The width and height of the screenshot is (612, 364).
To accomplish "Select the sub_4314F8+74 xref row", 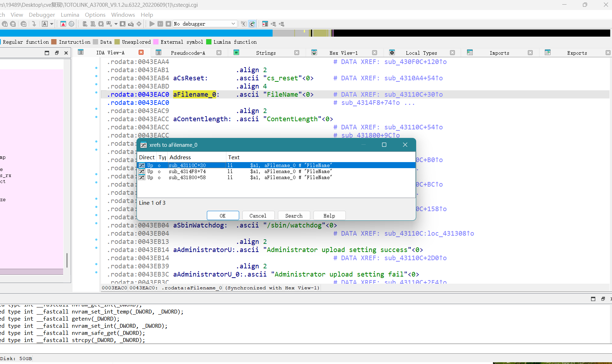I will tap(187, 171).
